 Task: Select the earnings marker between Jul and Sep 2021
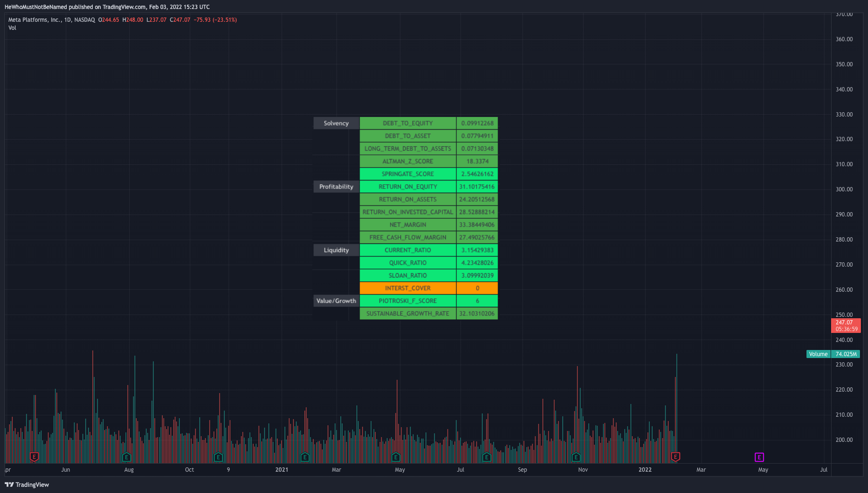pos(487,457)
